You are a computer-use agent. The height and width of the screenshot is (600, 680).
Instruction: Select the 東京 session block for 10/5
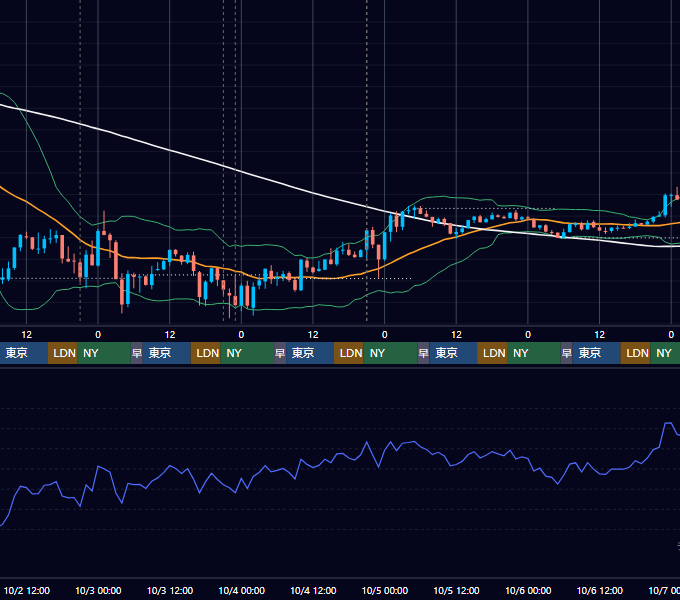[x=453, y=353]
